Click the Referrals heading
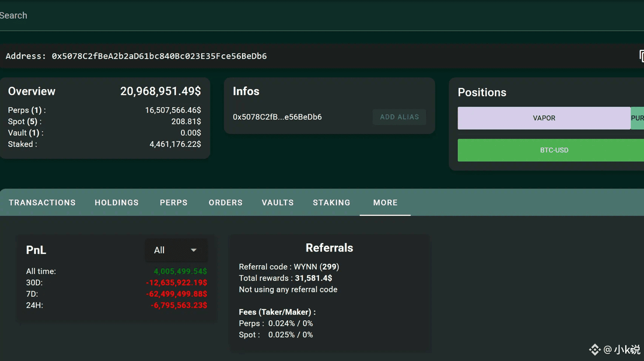This screenshot has width=644, height=361. pyautogui.click(x=329, y=248)
